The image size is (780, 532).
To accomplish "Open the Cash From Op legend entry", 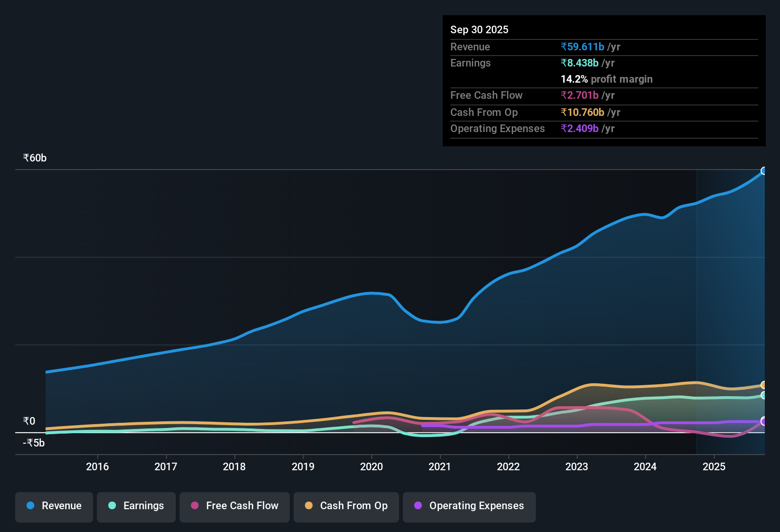I will click(x=346, y=506).
